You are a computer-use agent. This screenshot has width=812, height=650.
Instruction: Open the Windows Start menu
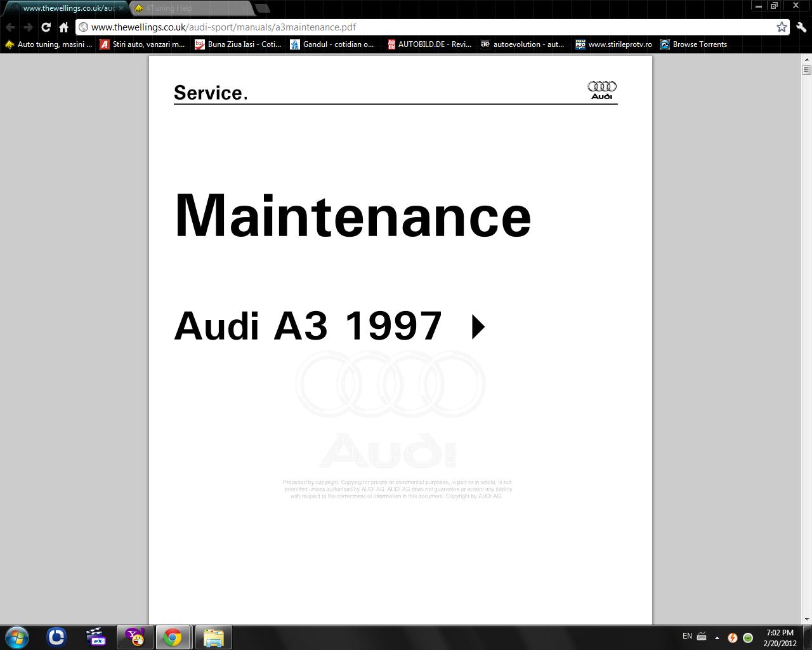[17, 637]
